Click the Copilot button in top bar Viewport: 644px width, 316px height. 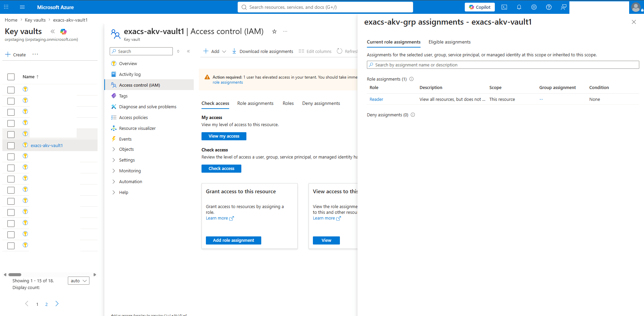[480, 7]
